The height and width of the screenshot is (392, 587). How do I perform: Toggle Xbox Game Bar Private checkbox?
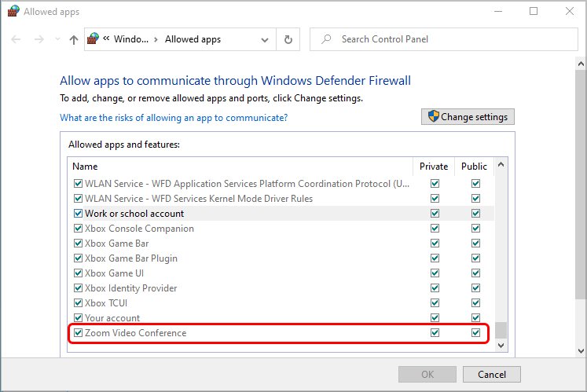(x=435, y=244)
